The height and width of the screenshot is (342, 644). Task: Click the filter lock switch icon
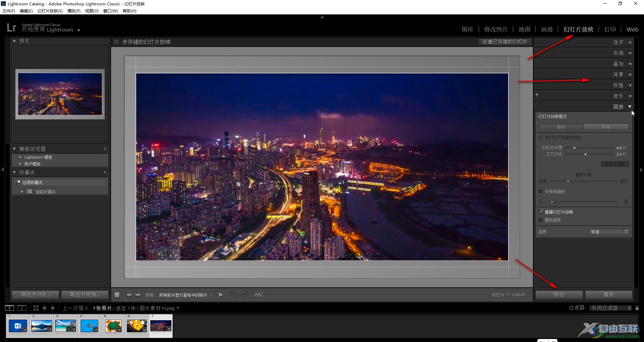click(637, 308)
